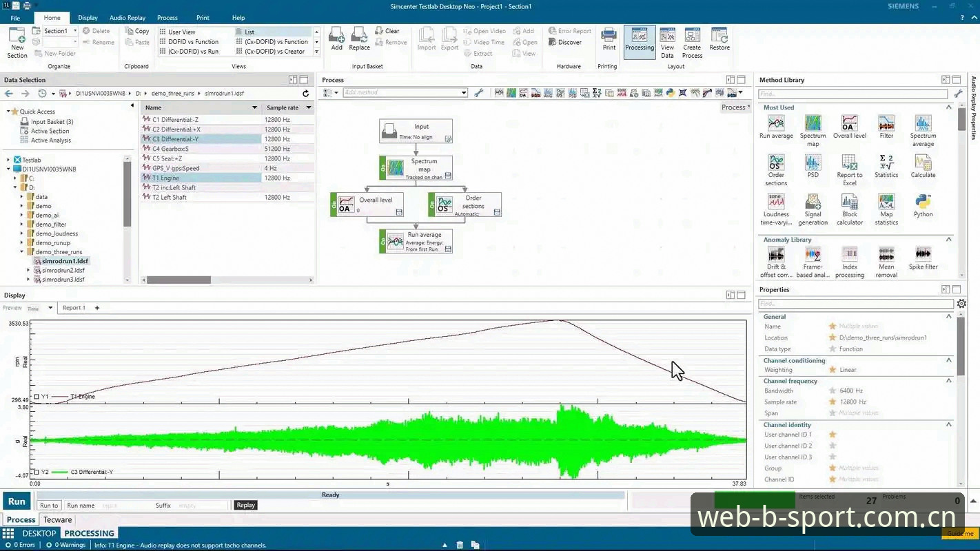Screen dimensions: 980x551
Task: Expand the demo_runup folder in tree
Action: pos(22,242)
